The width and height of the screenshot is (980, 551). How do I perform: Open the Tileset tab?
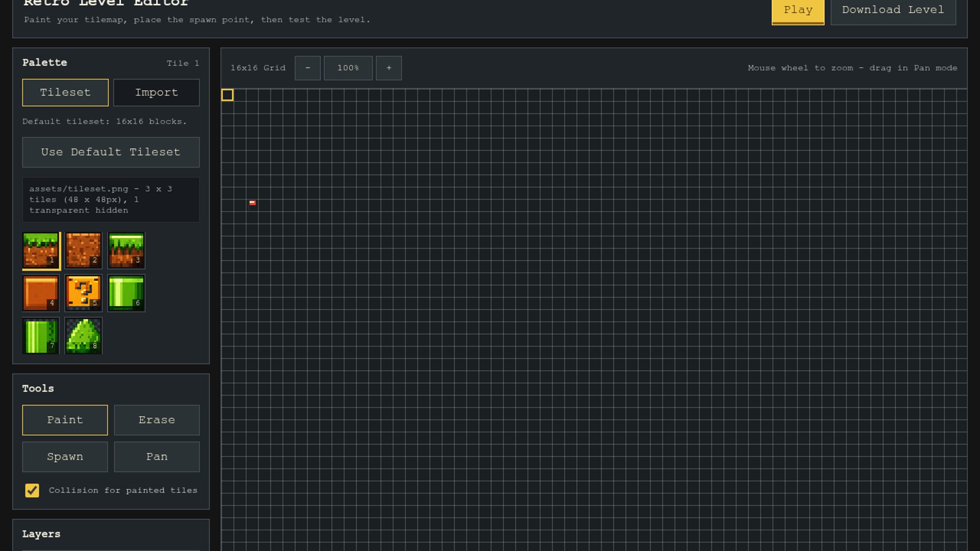coord(65,92)
